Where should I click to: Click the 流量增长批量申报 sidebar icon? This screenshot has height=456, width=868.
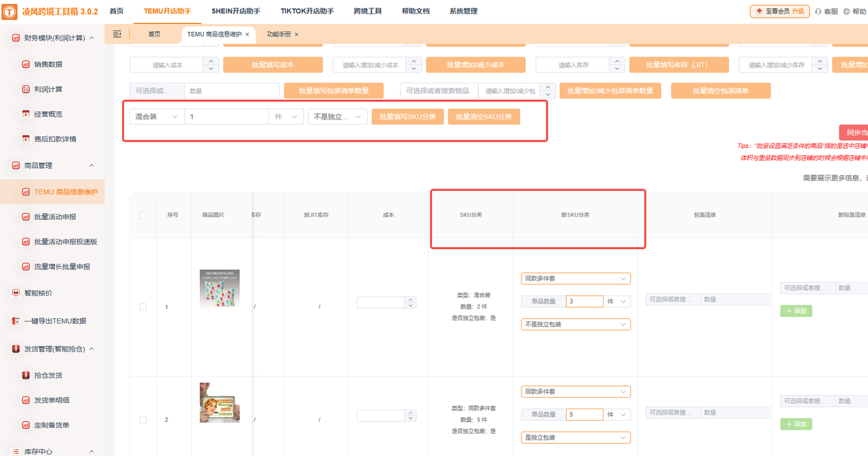coord(26,267)
